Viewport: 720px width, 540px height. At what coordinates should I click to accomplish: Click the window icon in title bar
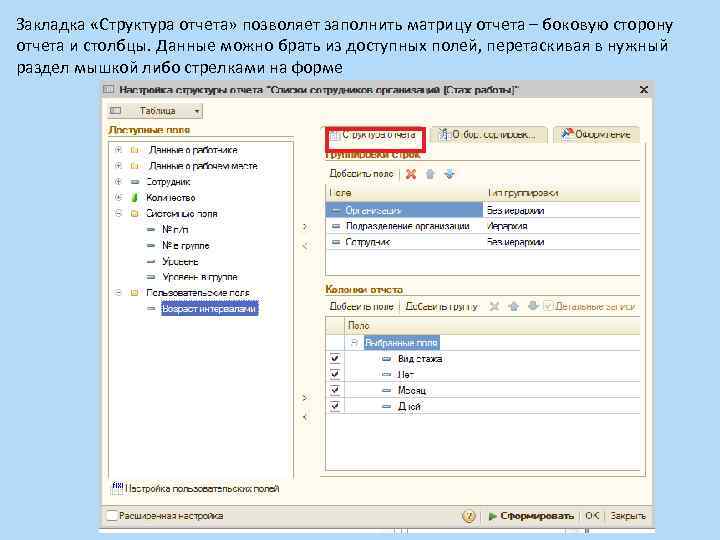(108, 89)
